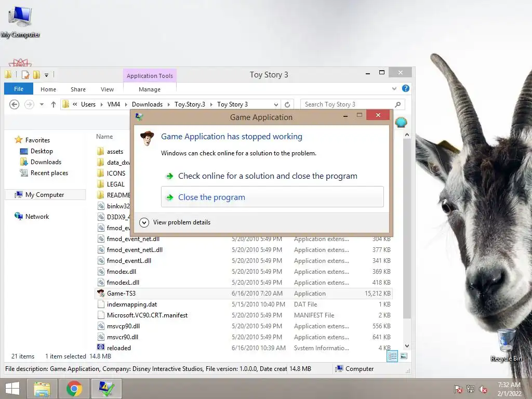
Task: Open the Home ribbon tab
Action: coord(48,89)
